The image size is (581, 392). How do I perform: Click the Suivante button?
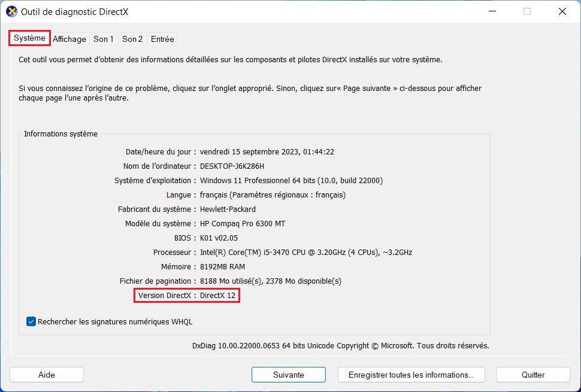[x=289, y=375]
